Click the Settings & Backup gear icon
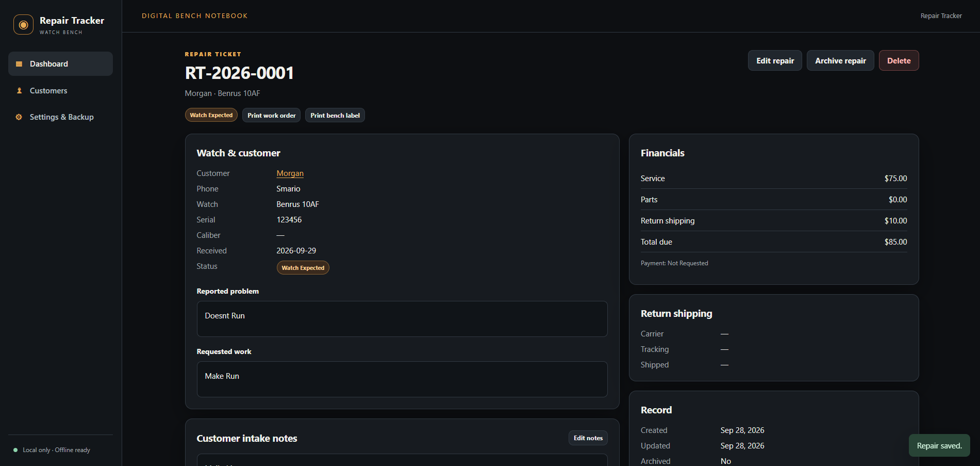This screenshot has width=980, height=466. coord(19,117)
